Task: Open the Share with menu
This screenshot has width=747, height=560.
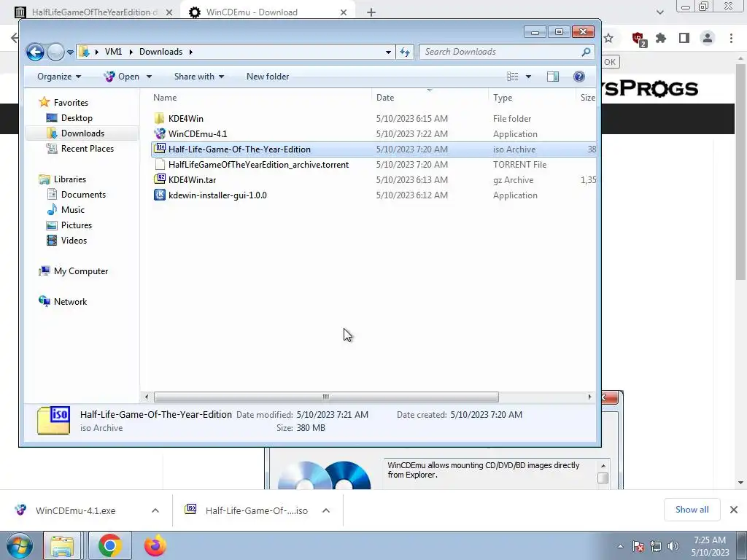Action: click(198, 77)
